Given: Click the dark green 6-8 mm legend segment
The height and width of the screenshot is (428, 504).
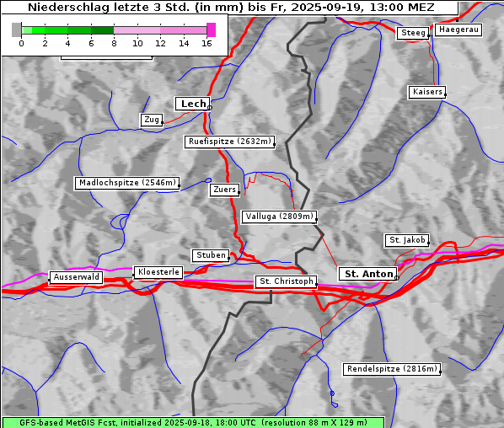Looking at the screenshot, I should click(102, 30).
